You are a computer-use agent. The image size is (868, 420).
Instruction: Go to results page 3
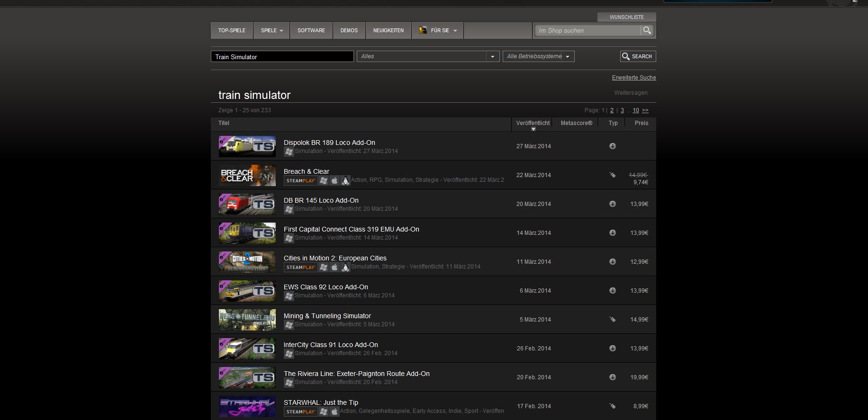click(x=622, y=110)
